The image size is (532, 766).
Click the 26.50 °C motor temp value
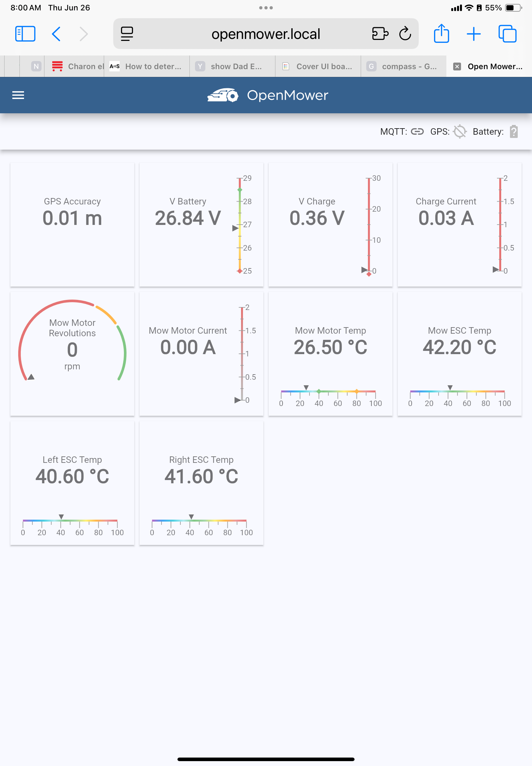[x=330, y=347]
